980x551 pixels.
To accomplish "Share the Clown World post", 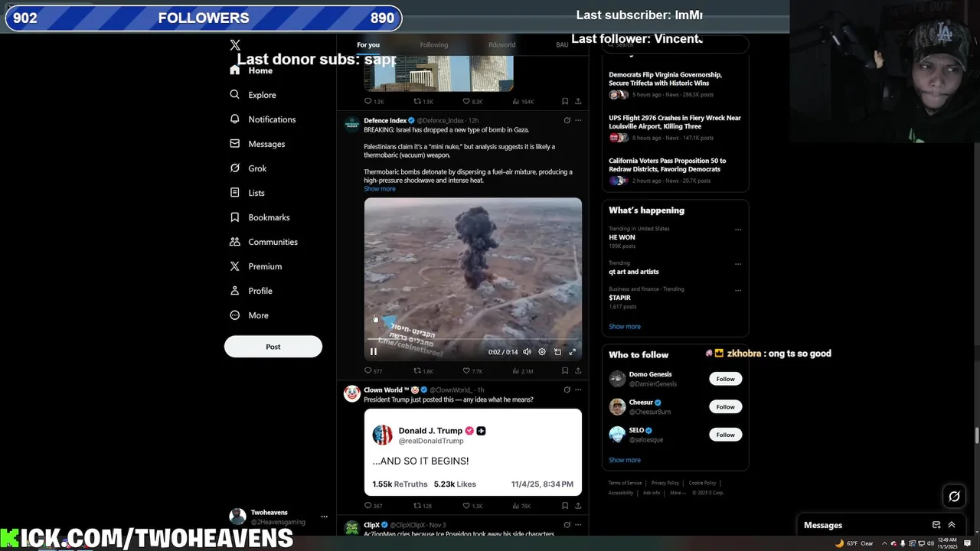I will [578, 506].
